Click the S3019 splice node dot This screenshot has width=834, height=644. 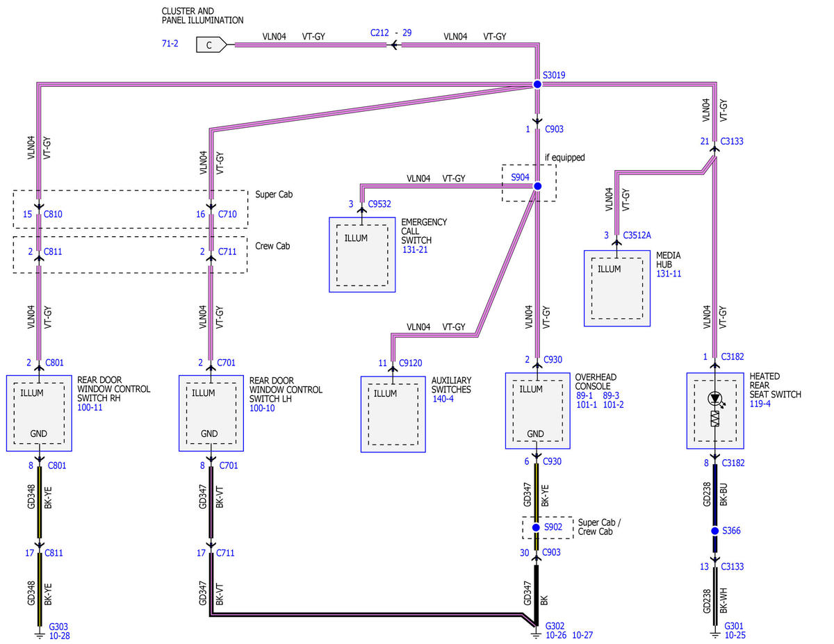tap(537, 84)
